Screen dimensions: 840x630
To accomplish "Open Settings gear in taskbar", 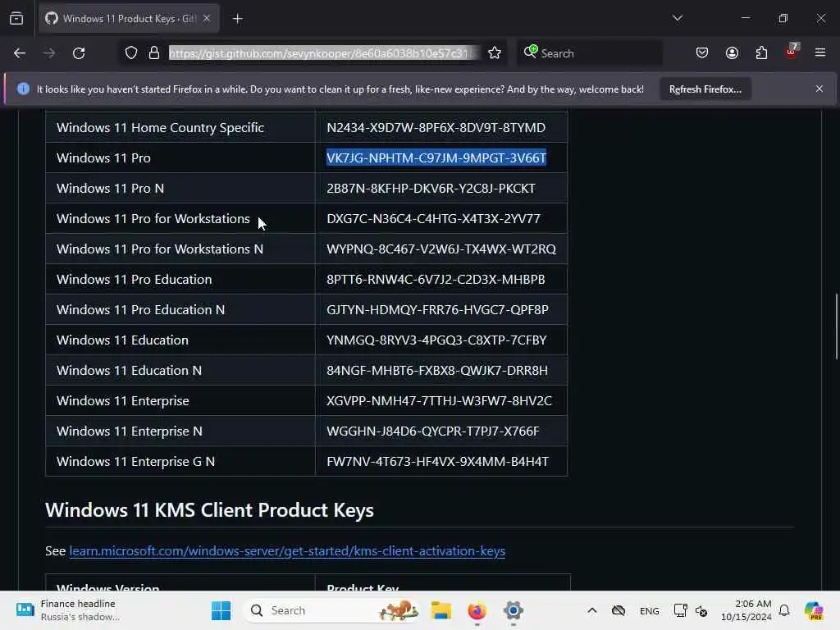I will tap(513, 610).
